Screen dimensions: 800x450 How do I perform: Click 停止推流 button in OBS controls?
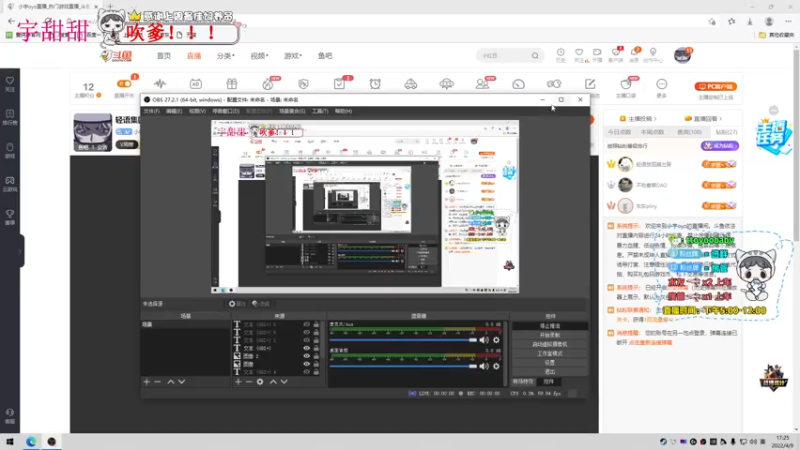point(550,326)
